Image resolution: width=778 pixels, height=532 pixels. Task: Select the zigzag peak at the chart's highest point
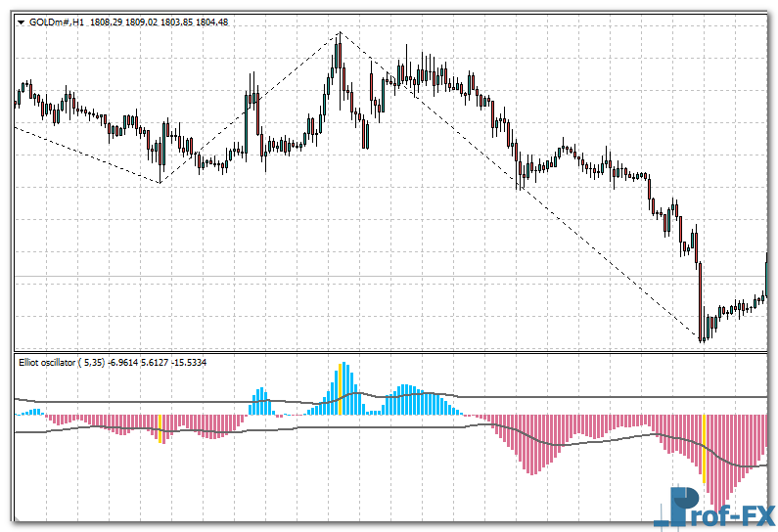click(x=339, y=34)
